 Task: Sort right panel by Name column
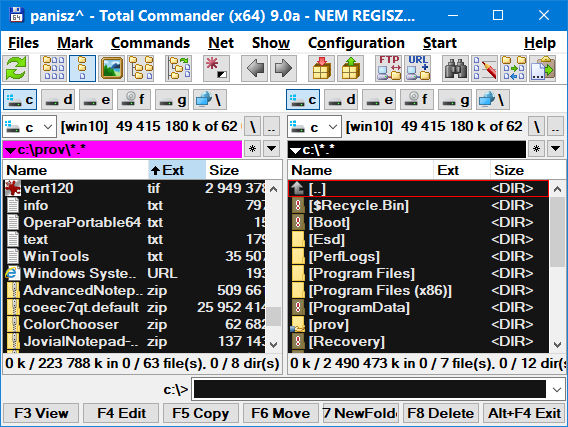pyautogui.click(x=361, y=170)
